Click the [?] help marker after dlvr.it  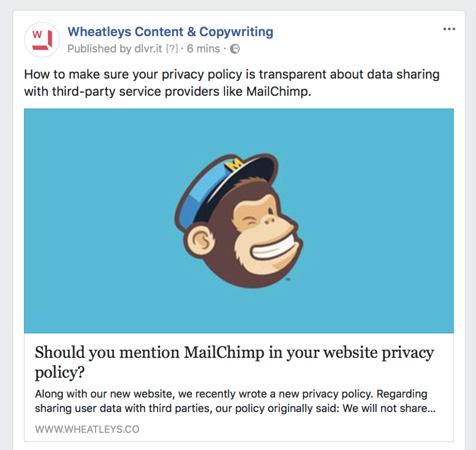172,49
